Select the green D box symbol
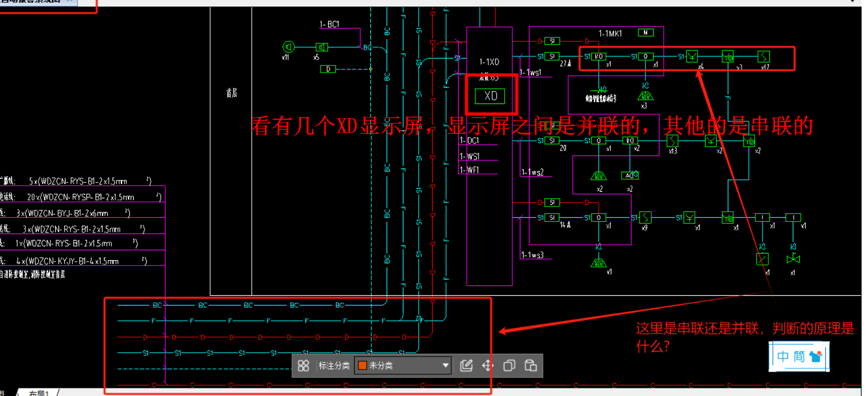The image size is (868, 396). 328,69
